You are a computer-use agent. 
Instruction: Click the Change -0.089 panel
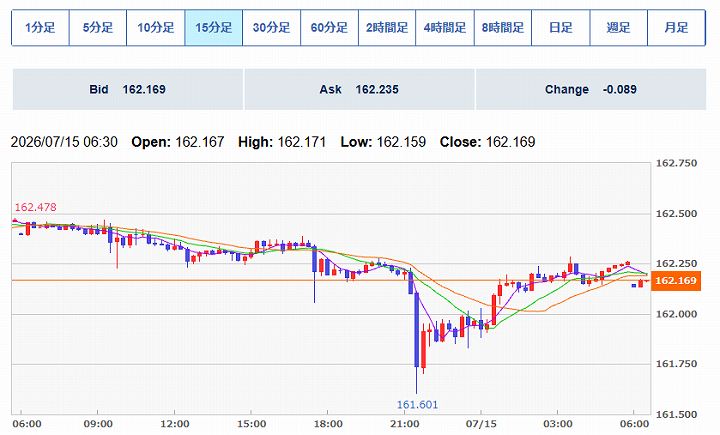591,89
